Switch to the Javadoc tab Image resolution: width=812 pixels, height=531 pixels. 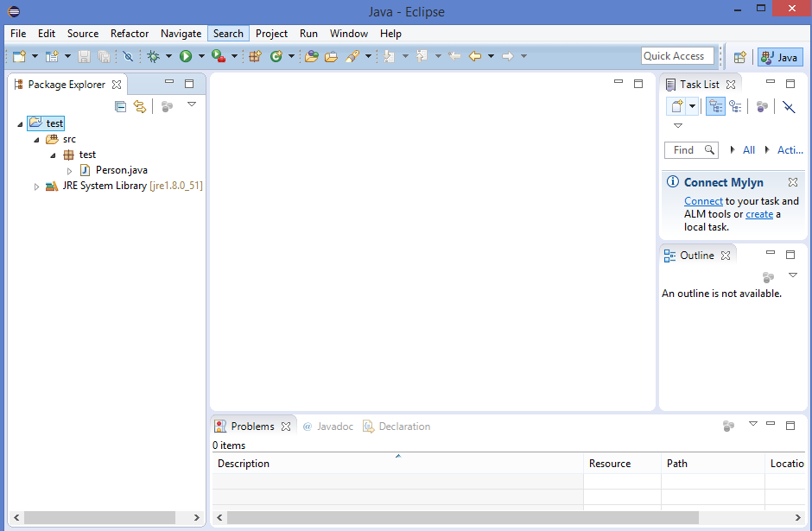pyautogui.click(x=327, y=427)
